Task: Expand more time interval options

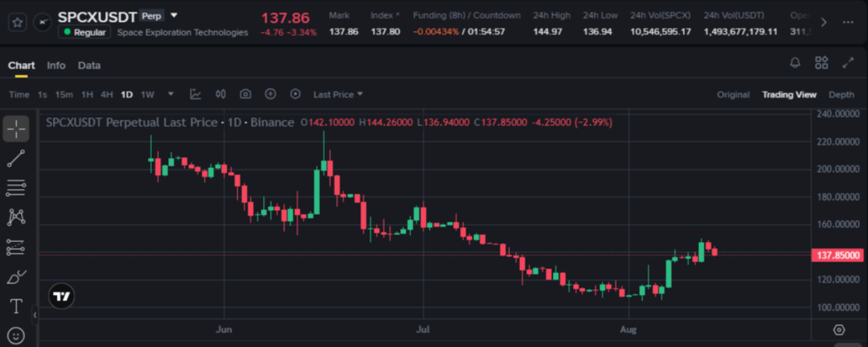Action: point(171,94)
